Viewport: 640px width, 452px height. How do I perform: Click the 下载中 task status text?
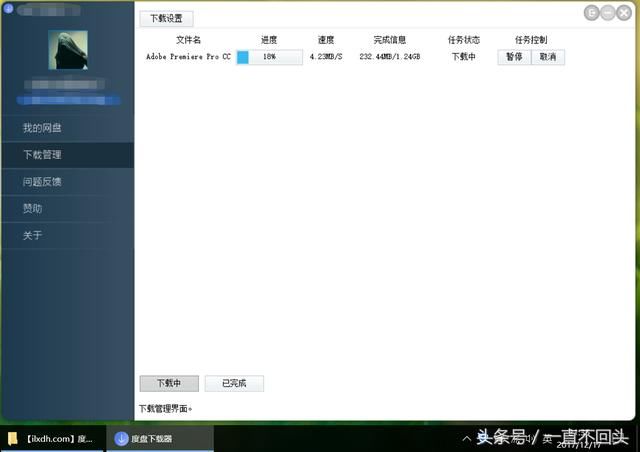(x=464, y=57)
